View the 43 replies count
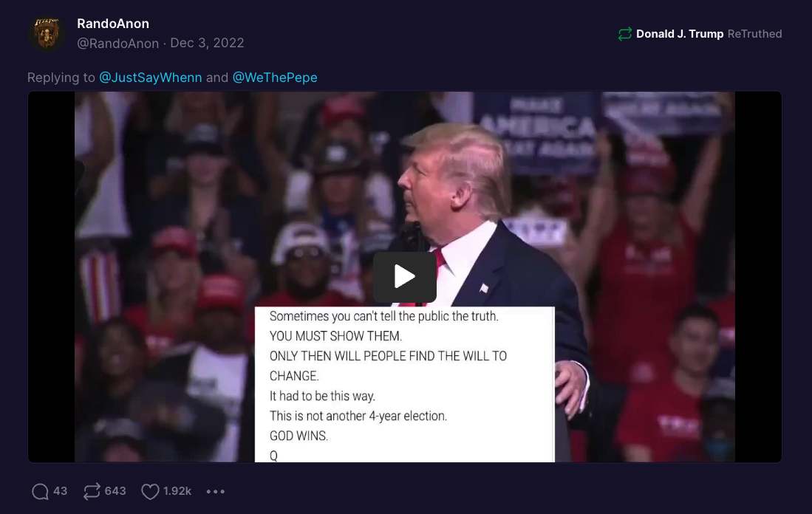Image resolution: width=812 pixels, height=514 pixels. coord(60,490)
